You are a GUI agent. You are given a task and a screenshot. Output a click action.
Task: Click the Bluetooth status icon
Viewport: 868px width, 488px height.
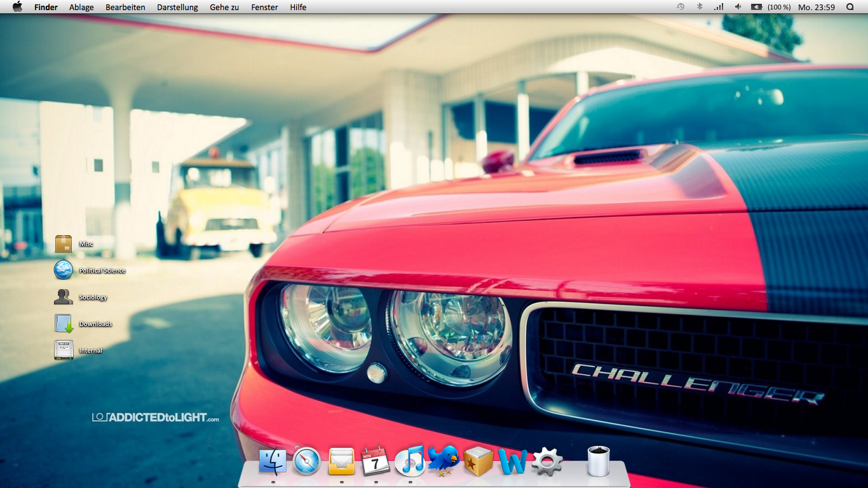pos(701,7)
